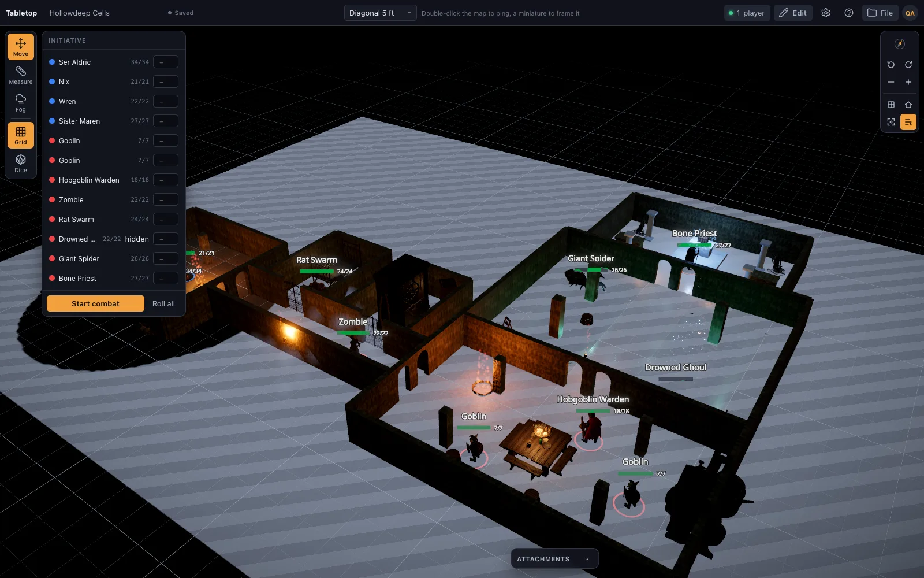
Task: Click the frame-selection focus icon
Action: [x=891, y=122]
